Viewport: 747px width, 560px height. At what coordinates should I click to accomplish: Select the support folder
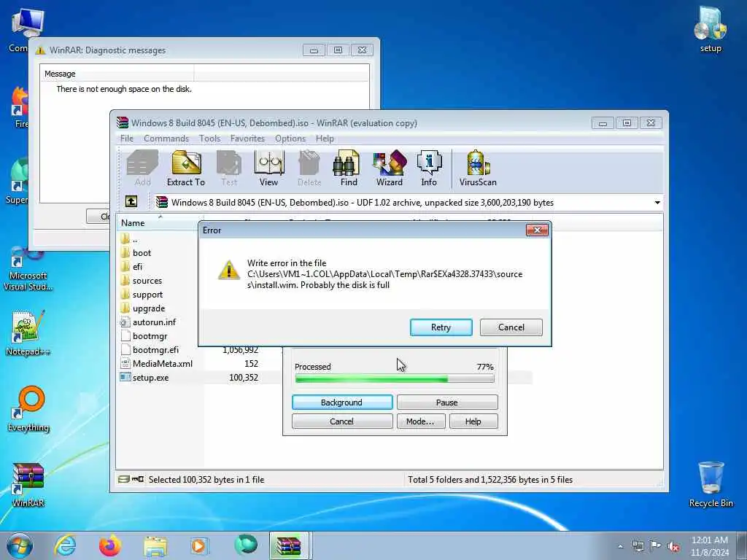[x=147, y=295]
